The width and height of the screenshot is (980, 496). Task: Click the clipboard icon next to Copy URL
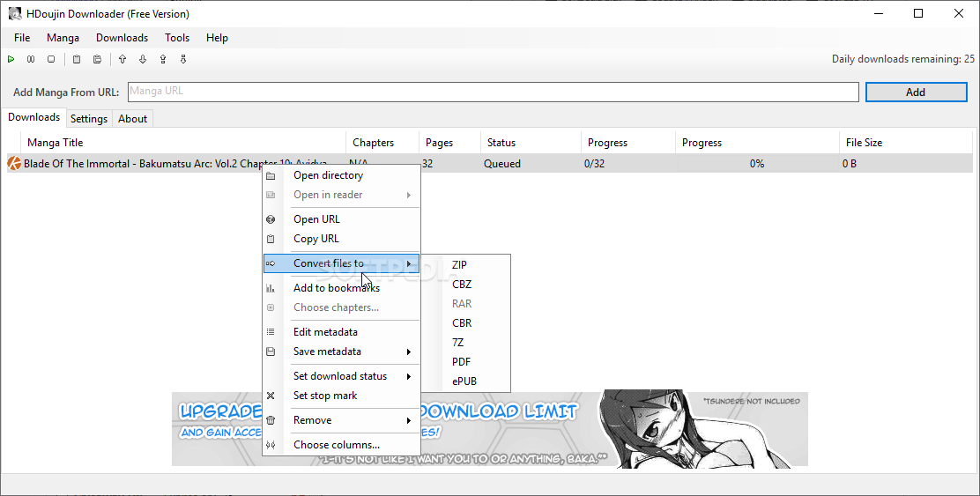coord(271,239)
